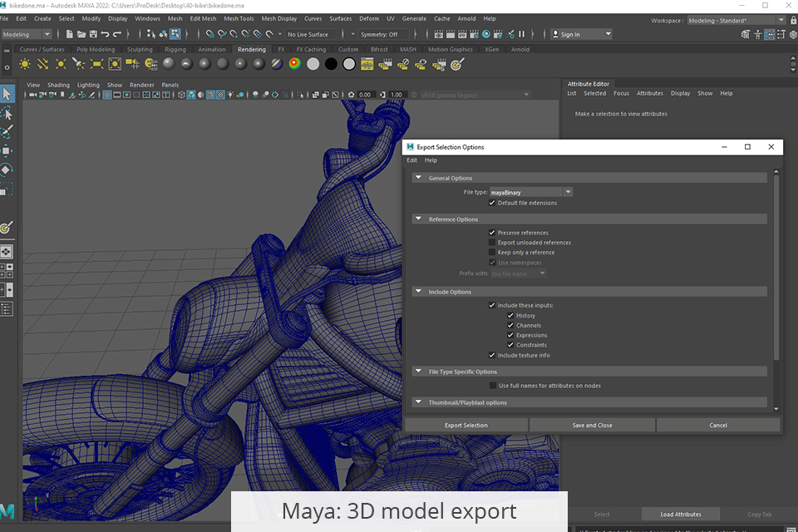Image resolution: width=798 pixels, height=532 pixels.
Task: Click the Undo arrow icon
Action: (106, 34)
